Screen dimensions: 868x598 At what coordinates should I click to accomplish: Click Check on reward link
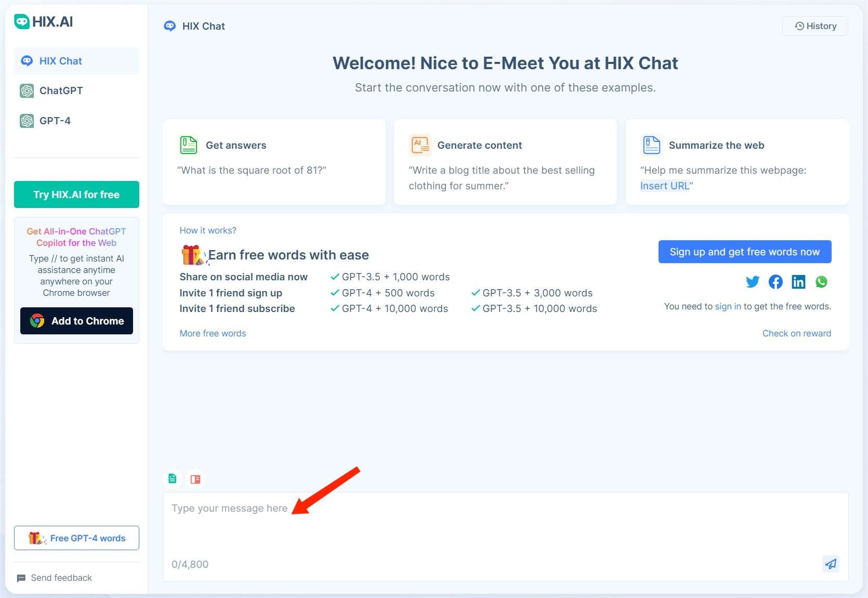(x=797, y=333)
